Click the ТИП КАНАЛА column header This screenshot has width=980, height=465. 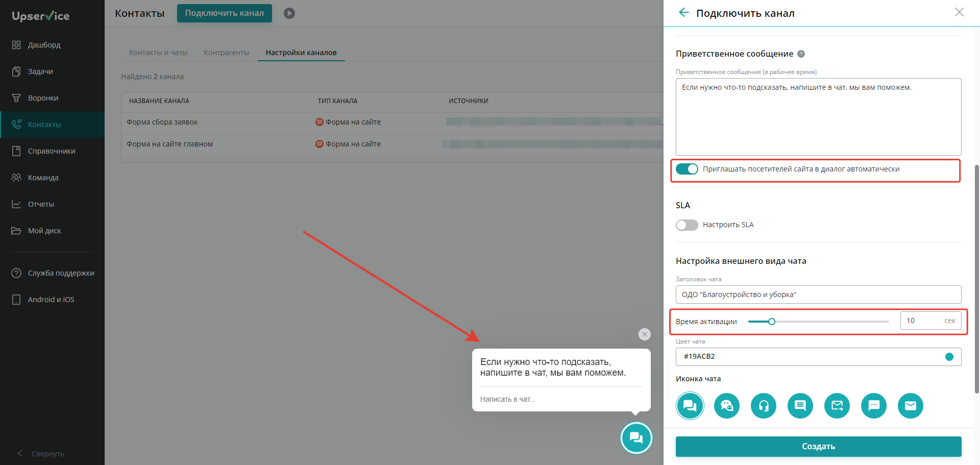pyautogui.click(x=337, y=101)
